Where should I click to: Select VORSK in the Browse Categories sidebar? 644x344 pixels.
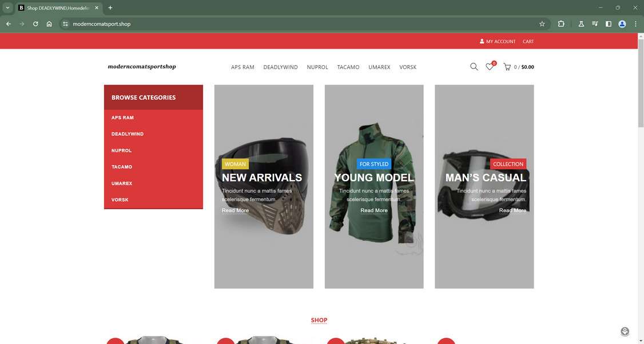click(120, 200)
